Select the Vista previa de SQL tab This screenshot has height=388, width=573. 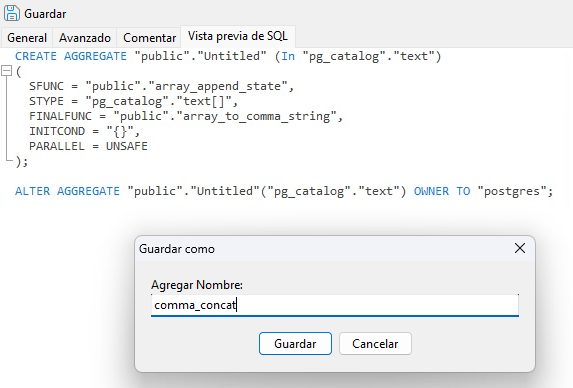238,36
